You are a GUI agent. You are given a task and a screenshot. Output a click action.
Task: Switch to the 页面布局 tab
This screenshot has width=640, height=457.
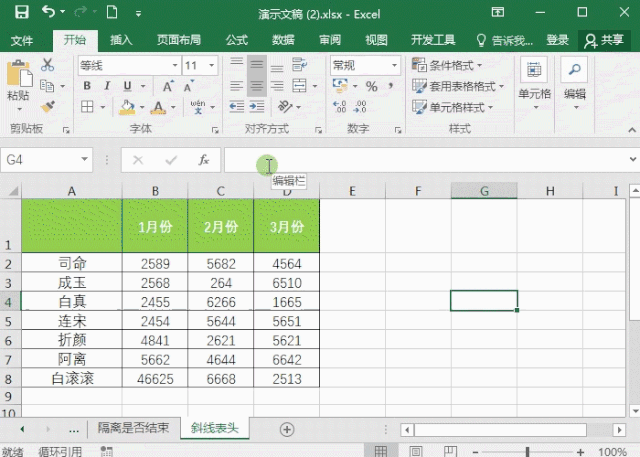click(179, 40)
